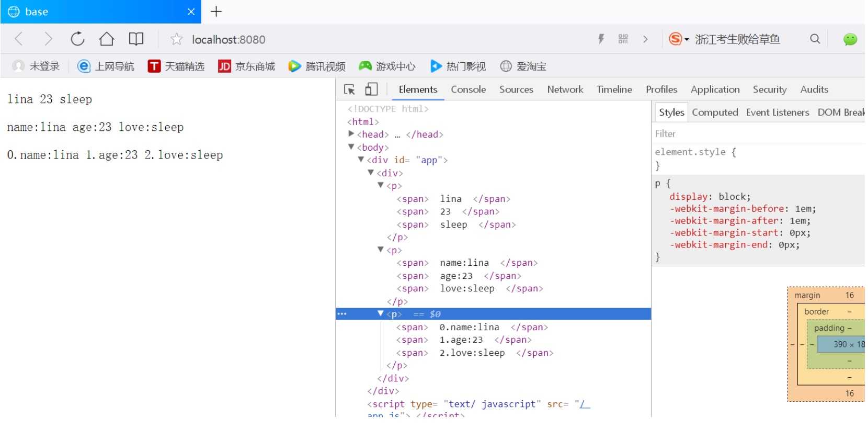This screenshot has width=868, height=428.
Task: Click the Sogou search engine logo
Action: click(x=675, y=39)
